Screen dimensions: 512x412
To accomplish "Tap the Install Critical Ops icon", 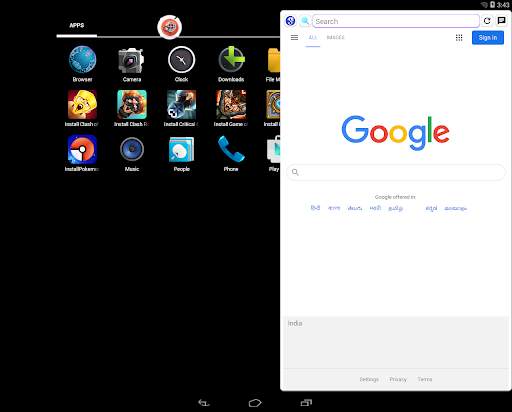I will [x=181, y=105].
